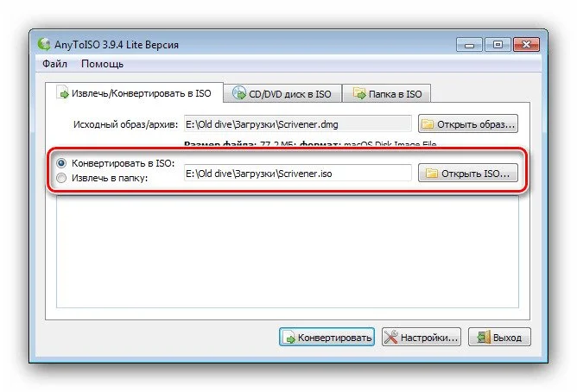Click the Исходный образ/архив label
The height and width of the screenshot is (392, 577).
[125, 124]
